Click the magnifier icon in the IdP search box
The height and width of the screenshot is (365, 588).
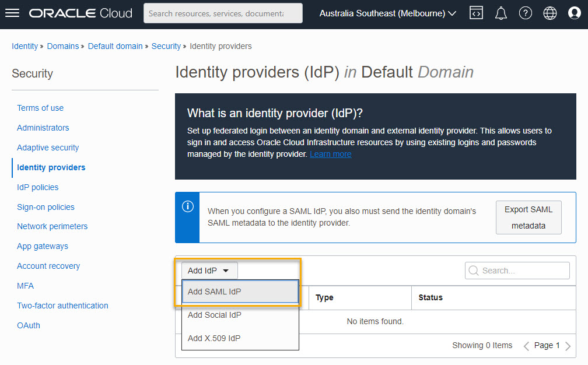pyautogui.click(x=474, y=271)
